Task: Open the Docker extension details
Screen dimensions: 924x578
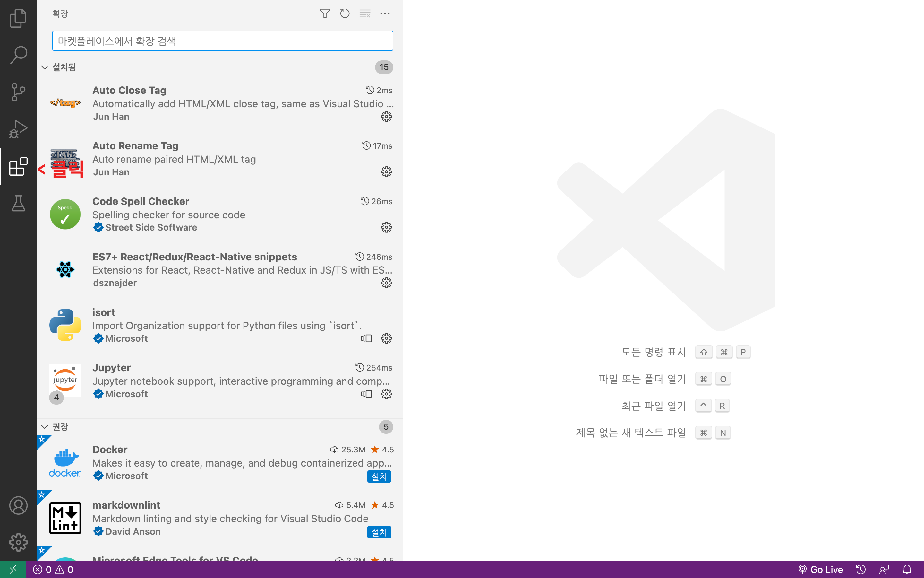Action: coord(219,462)
